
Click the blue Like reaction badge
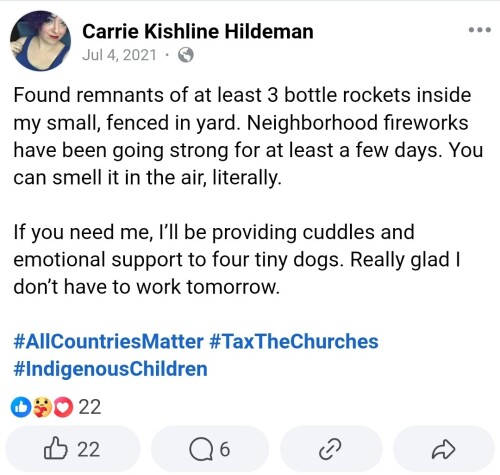pos(21,407)
